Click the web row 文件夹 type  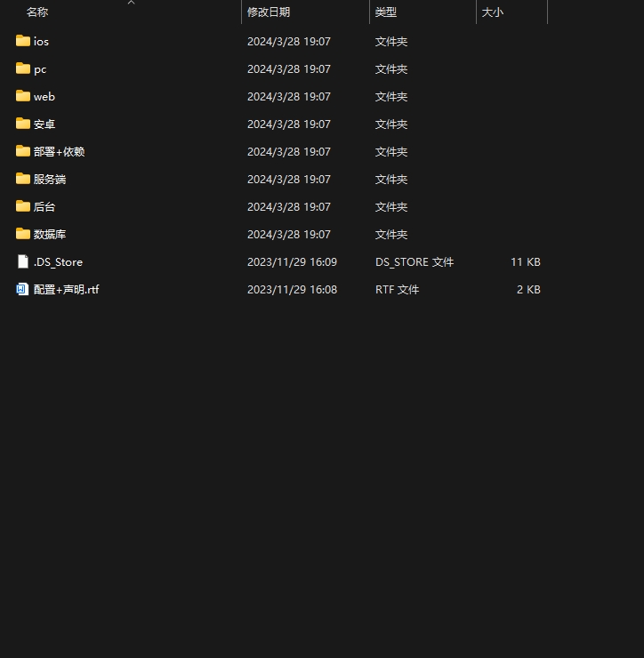tap(391, 97)
